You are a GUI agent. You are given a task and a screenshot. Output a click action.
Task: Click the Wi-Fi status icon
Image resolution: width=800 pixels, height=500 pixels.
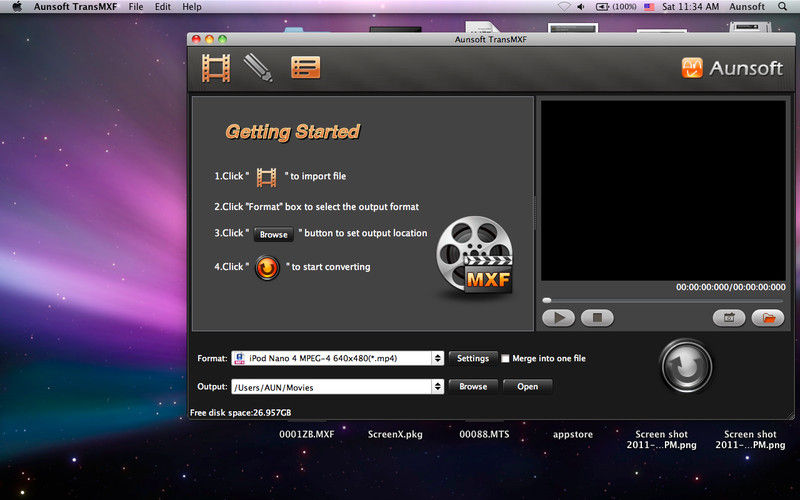click(563, 7)
